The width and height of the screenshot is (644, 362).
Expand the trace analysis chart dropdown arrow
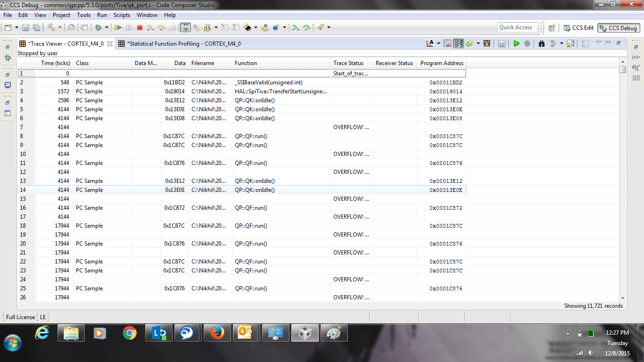coord(438,44)
